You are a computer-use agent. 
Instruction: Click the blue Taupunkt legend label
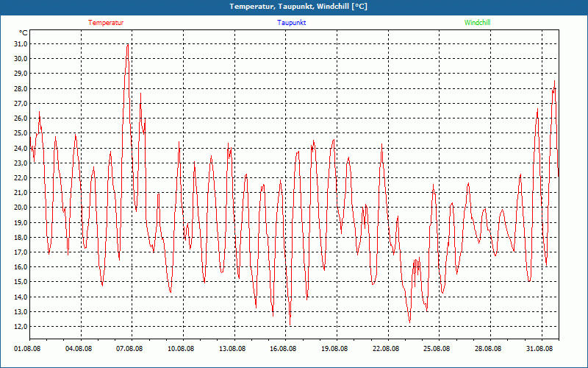pyautogui.click(x=292, y=23)
